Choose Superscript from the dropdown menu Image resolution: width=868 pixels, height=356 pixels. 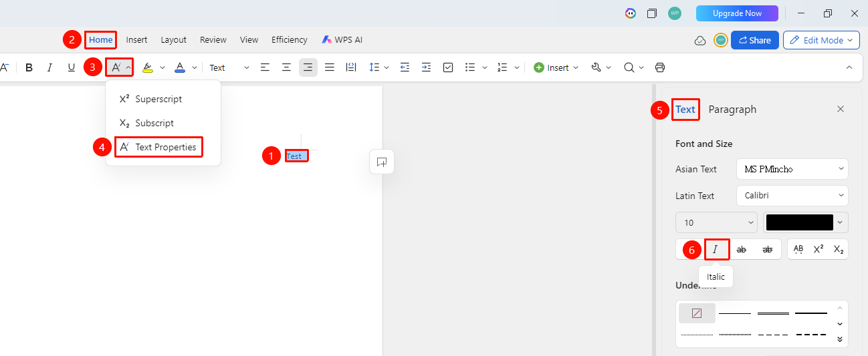[163, 99]
